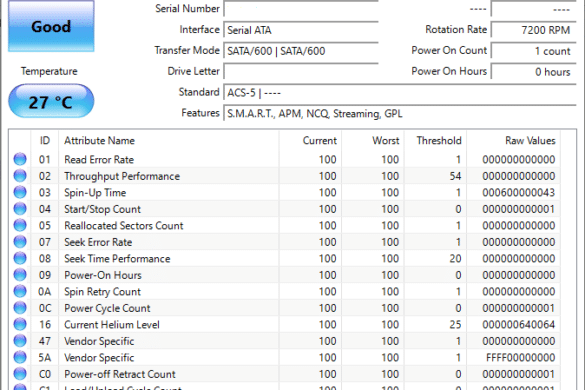Click the empty Drive Letter field
This screenshot has height=390, width=585.
tap(301, 72)
